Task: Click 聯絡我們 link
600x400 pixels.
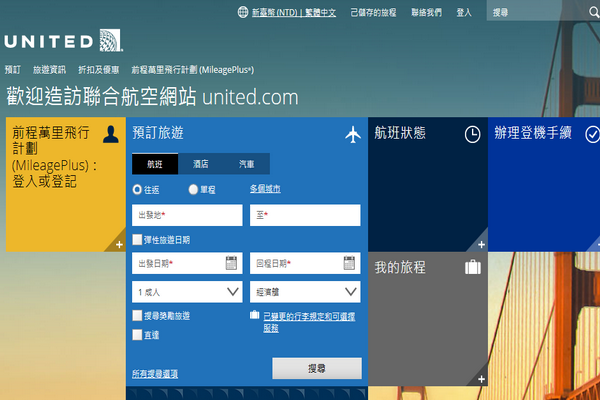Action: click(427, 13)
